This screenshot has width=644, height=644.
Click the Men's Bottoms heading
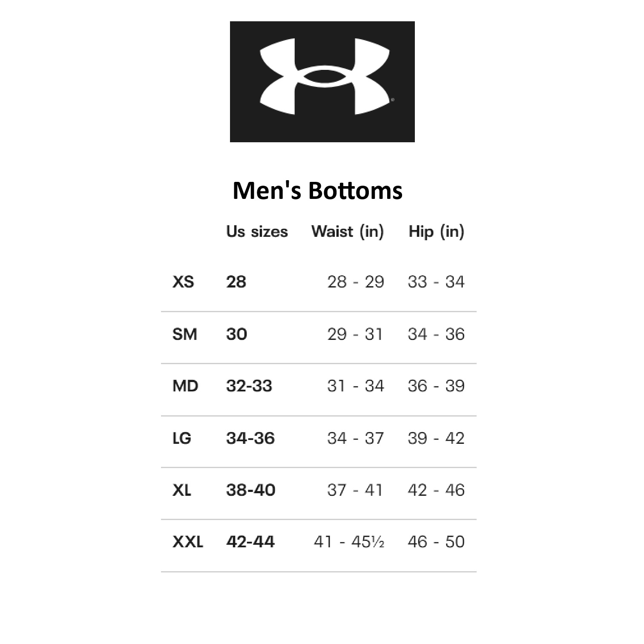(x=317, y=190)
